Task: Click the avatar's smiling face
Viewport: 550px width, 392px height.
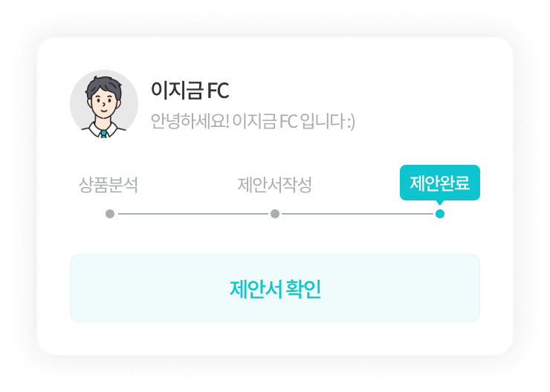Action: [103, 105]
